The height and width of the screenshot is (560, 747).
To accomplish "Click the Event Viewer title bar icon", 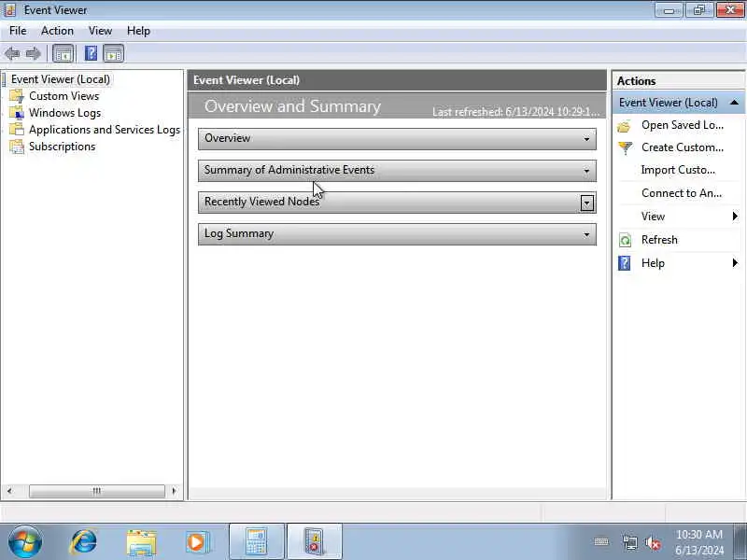I will coord(9,9).
